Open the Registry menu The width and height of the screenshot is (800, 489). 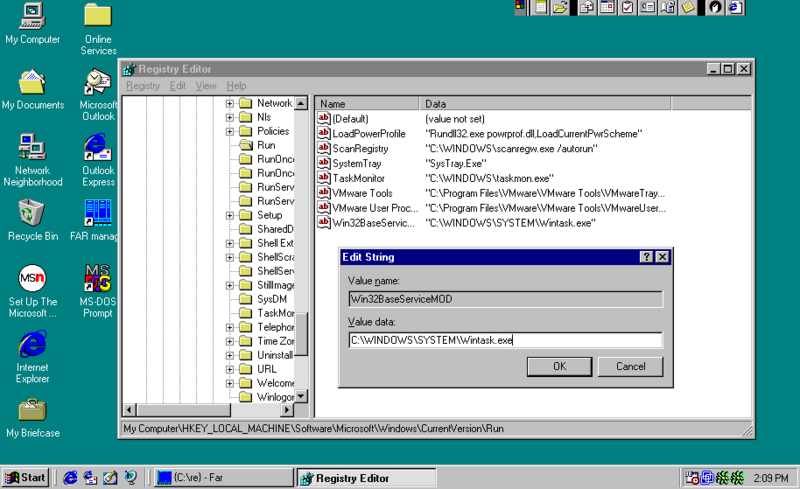[142, 86]
